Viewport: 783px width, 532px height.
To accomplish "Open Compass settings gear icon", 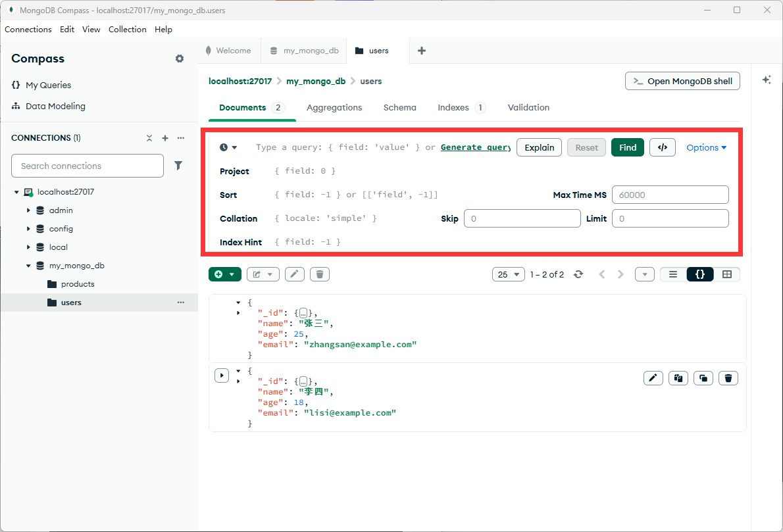I will [x=180, y=59].
